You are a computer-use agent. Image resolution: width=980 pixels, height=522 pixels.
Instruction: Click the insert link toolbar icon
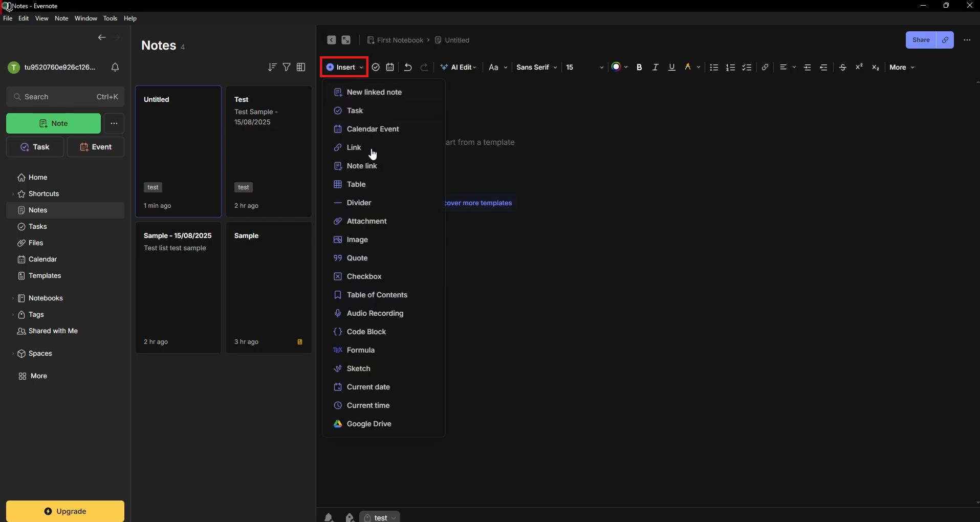click(x=766, y=67)
